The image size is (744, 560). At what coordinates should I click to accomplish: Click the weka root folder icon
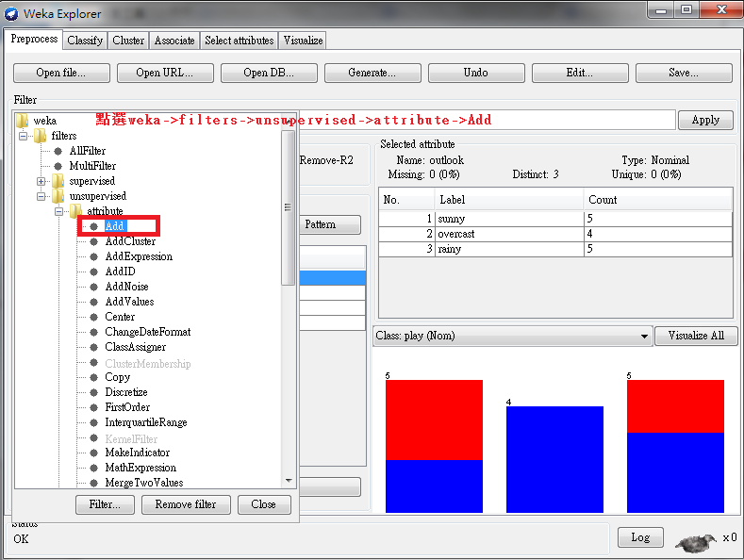[x=23, y=121]
